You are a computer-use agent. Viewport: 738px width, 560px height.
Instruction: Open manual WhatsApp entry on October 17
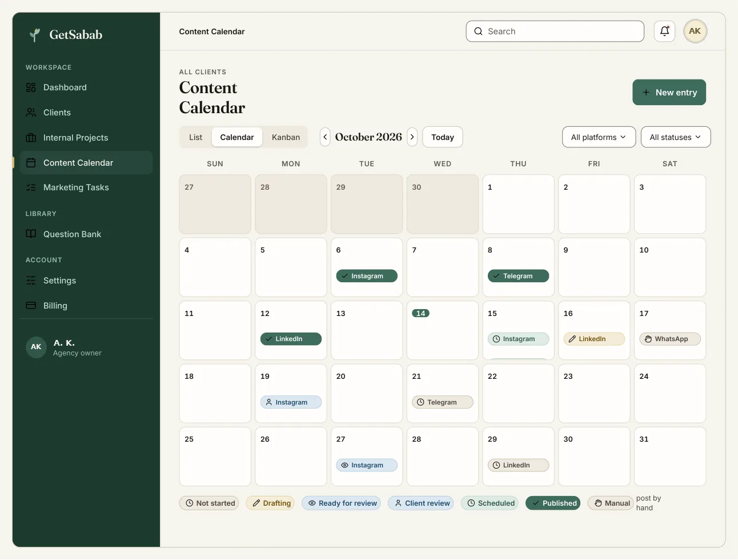click(670, 339)
